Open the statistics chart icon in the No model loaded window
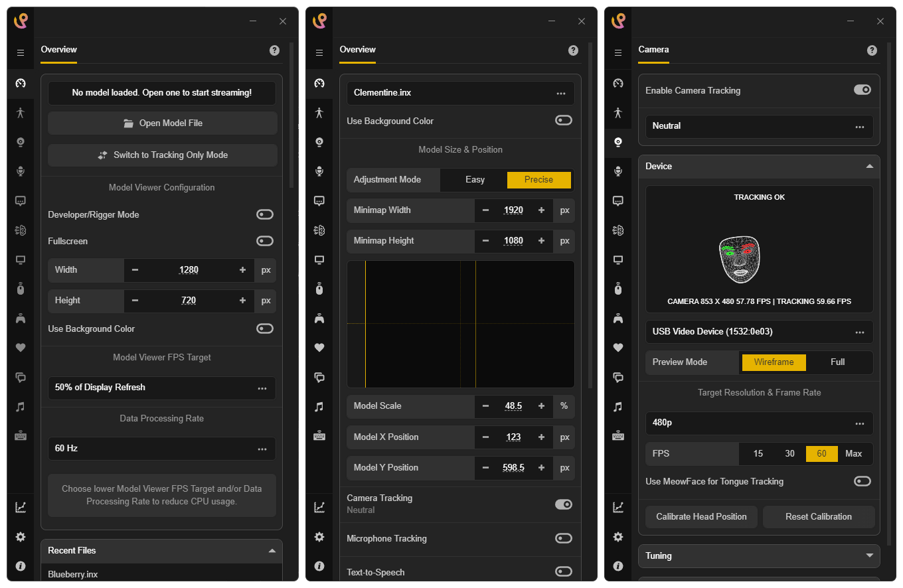The image size is (903, 588). pyautogui.click(x=21, y=507)
